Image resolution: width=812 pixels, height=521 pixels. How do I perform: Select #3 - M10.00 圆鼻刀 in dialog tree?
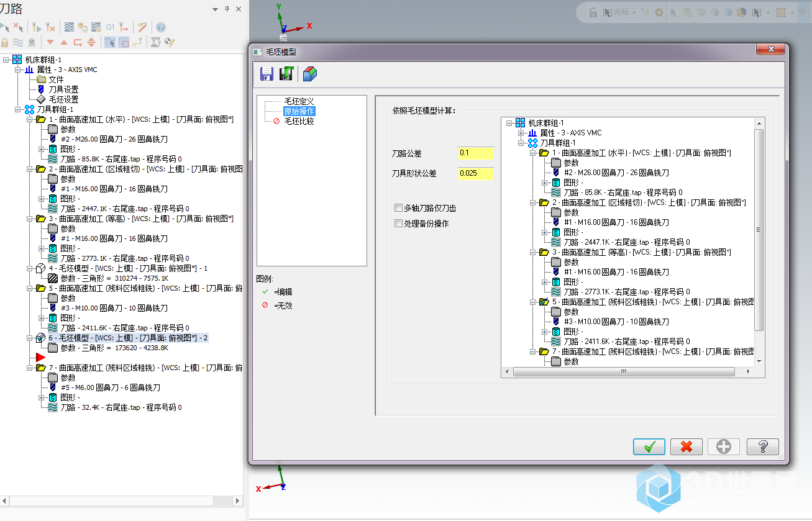[x=616, y=322]
